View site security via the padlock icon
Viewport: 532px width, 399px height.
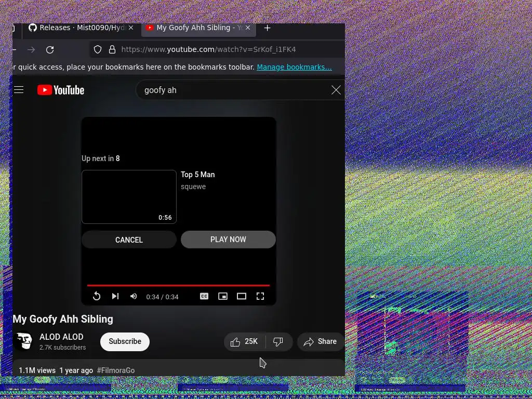coord(112,49)
